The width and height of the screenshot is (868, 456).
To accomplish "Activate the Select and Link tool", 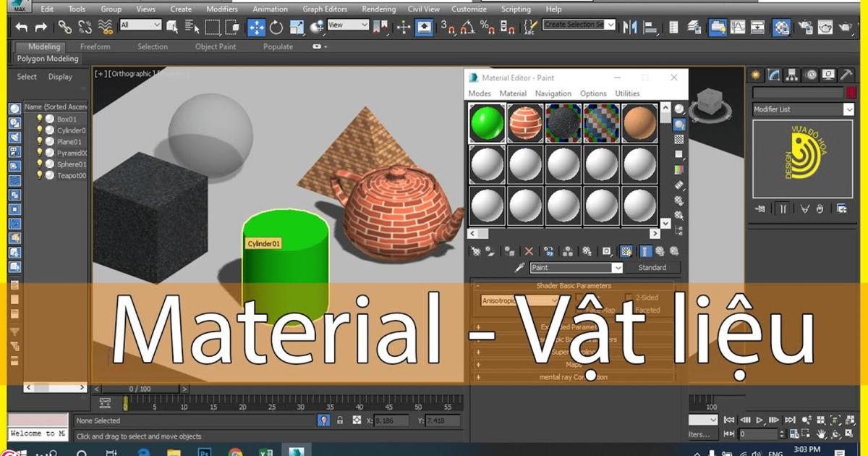I will [x=65, y=28].
